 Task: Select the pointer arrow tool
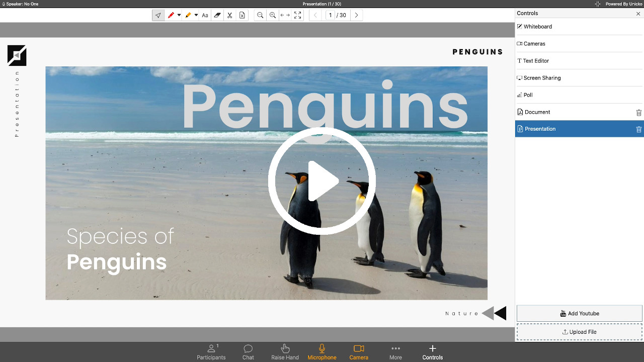pos(158,15)
